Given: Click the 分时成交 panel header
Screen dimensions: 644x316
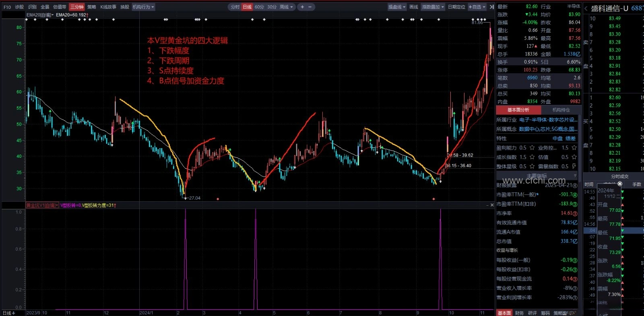Looking at the screenshot, I should (x=619, y=176).
